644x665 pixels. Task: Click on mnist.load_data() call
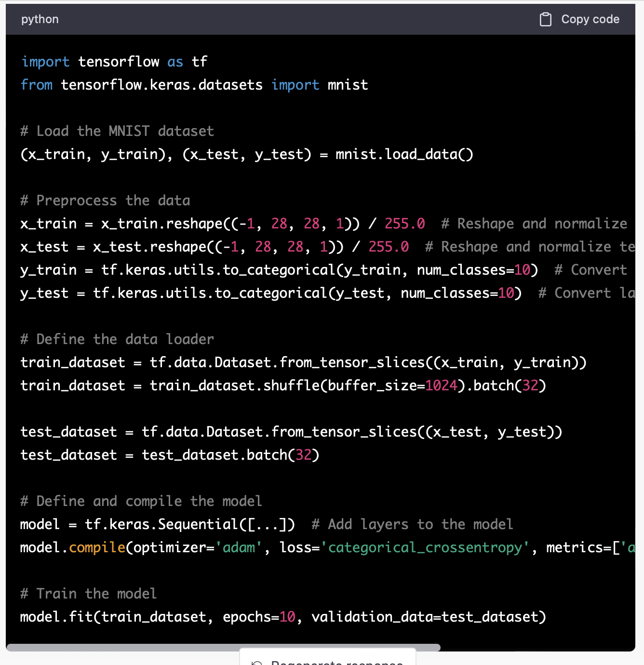click(404, 154)
